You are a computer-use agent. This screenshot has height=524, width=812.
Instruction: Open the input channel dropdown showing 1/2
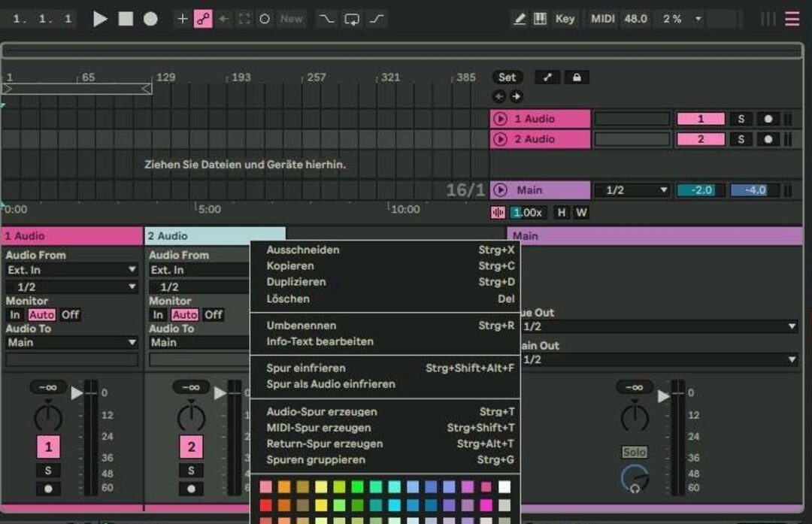click(x=71, y=286)
